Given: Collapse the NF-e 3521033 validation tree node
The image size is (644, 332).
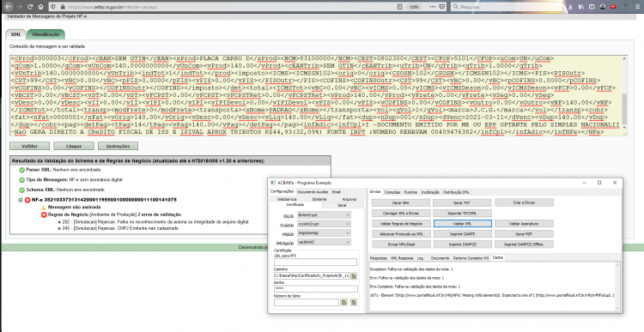Looking at the screenshot, I should tap(20, 200).
